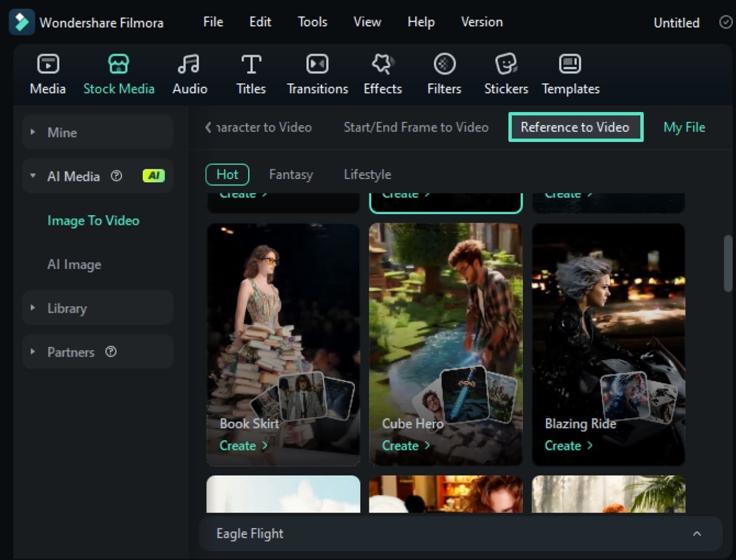The image size is (736, 560).
Task: Click the Untitled project name
Action: pos(676,23)
